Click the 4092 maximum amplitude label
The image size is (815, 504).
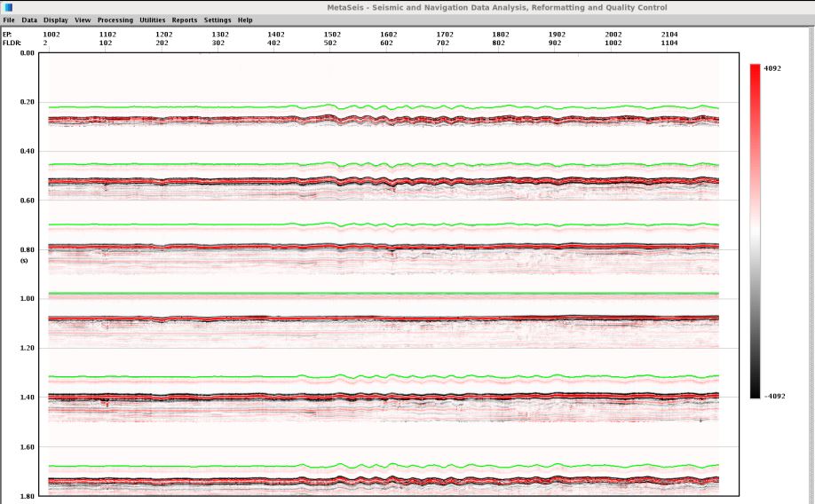click(x=772, y=67)
